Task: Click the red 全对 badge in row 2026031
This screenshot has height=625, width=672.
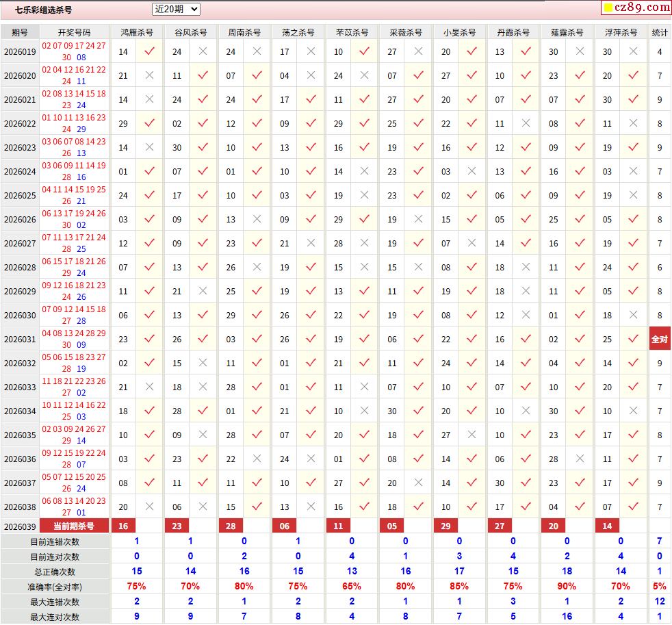Action: tap(660, 339)
